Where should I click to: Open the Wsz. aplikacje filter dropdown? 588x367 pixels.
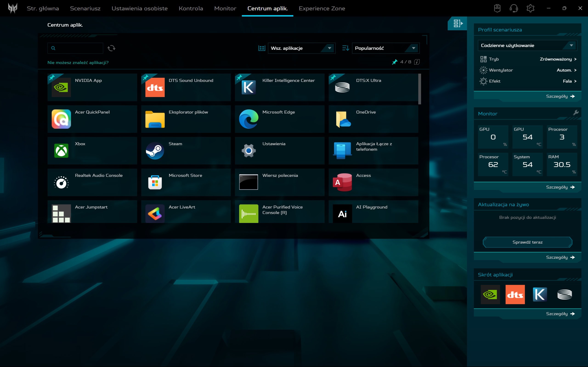(301, 48)
